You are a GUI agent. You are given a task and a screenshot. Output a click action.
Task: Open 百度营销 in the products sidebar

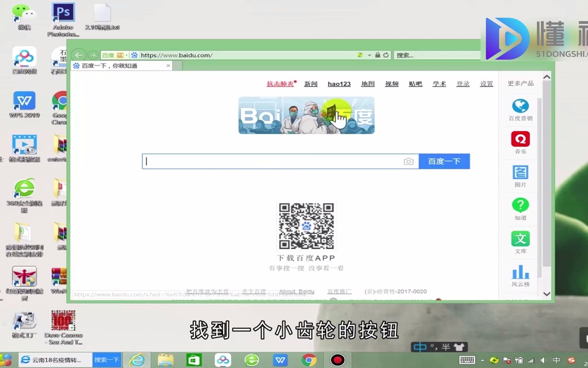(x=521, y=110)
